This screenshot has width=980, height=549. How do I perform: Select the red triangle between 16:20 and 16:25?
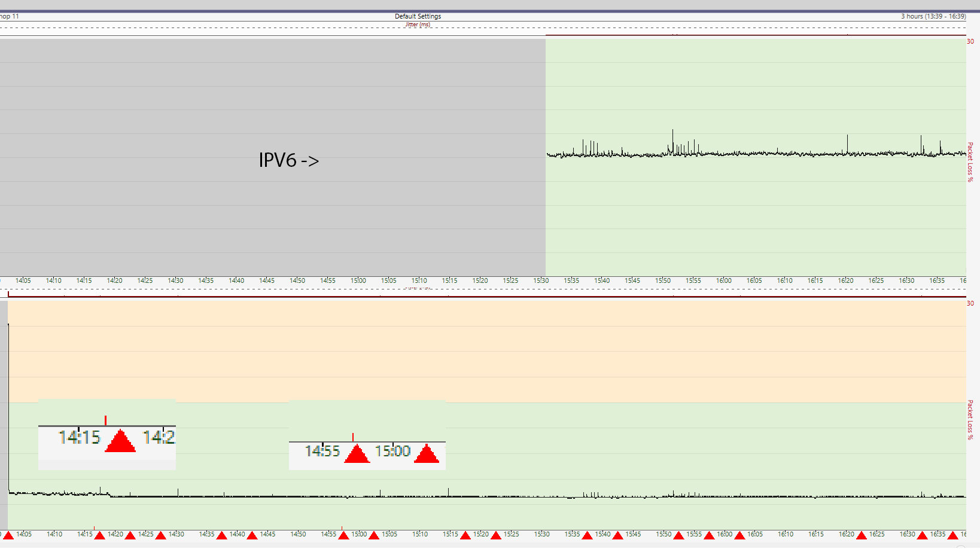[x=862, y=535]
